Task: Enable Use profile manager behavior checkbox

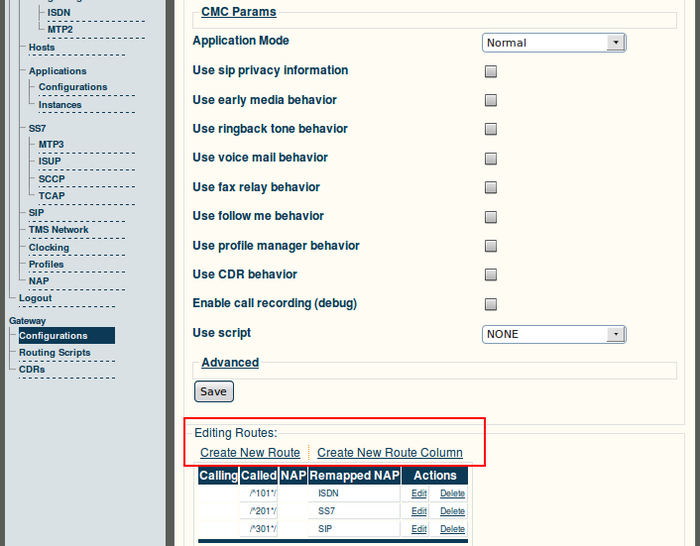Action: coord(491,246)
